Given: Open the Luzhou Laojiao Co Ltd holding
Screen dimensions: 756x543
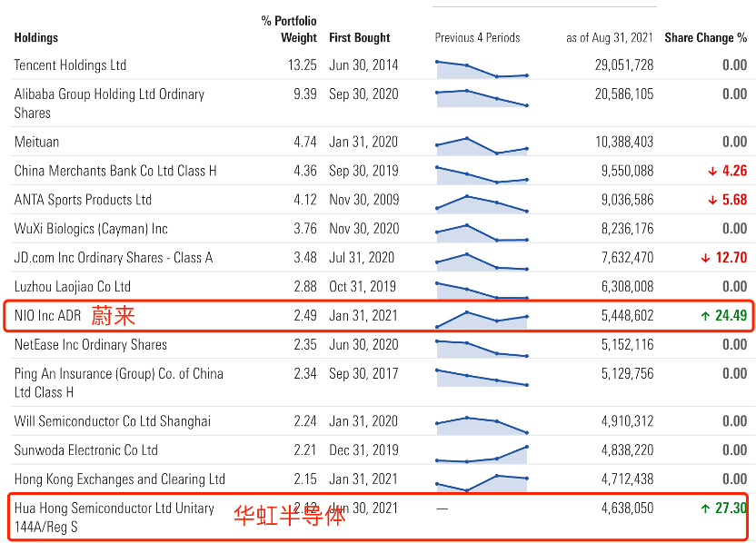Looking at the screenshot, I should pyautogui.click(x=73, y=286).
